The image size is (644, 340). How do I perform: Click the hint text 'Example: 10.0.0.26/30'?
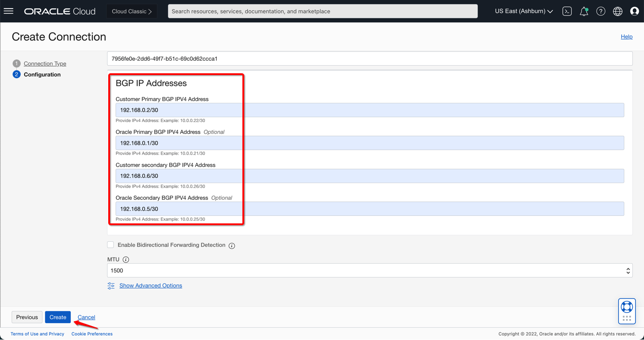tap(183, 186)
